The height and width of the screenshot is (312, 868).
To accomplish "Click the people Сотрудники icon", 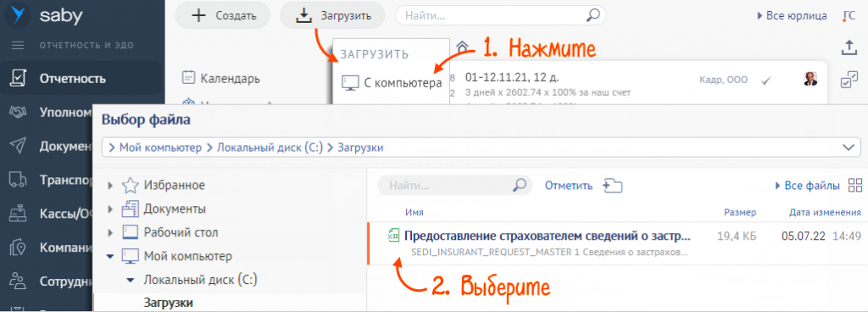I will 19,281.
